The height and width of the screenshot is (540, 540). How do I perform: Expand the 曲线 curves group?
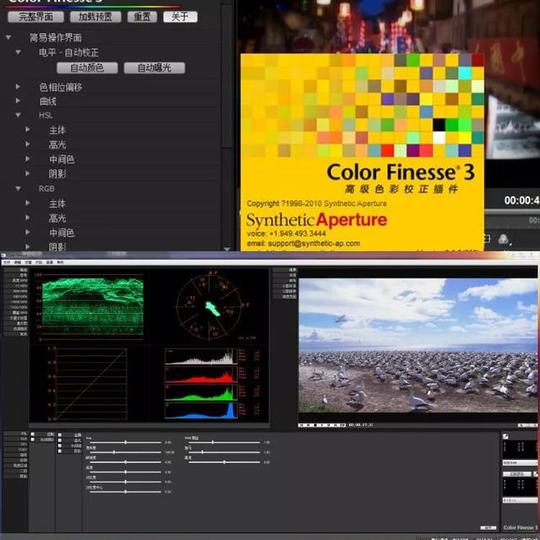point(18,101)
